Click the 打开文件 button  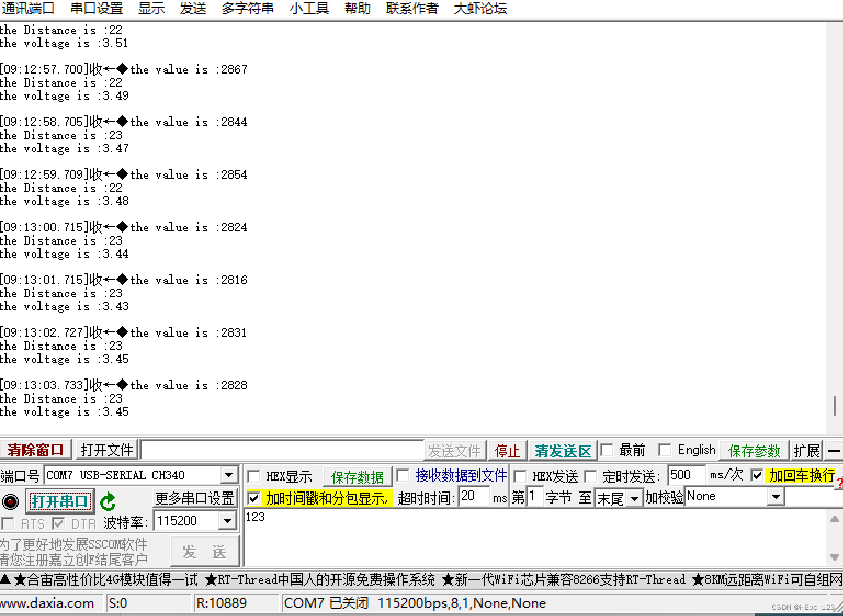click(x=107, y=450)
